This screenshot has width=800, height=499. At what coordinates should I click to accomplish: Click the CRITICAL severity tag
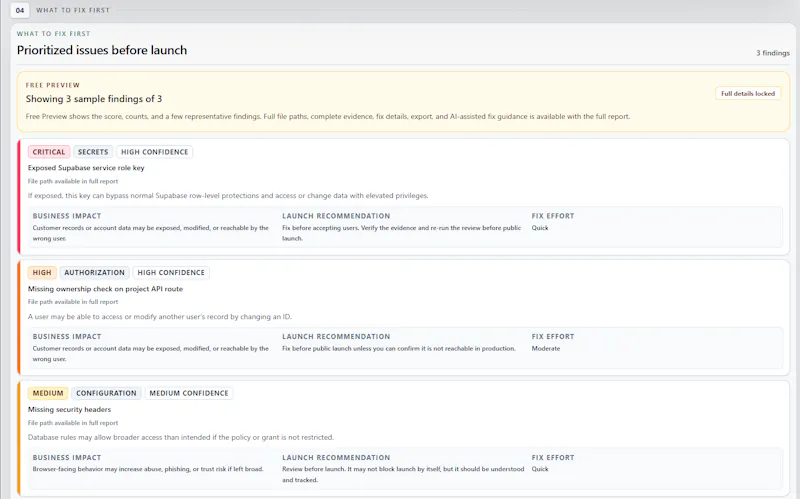point(49,152)
